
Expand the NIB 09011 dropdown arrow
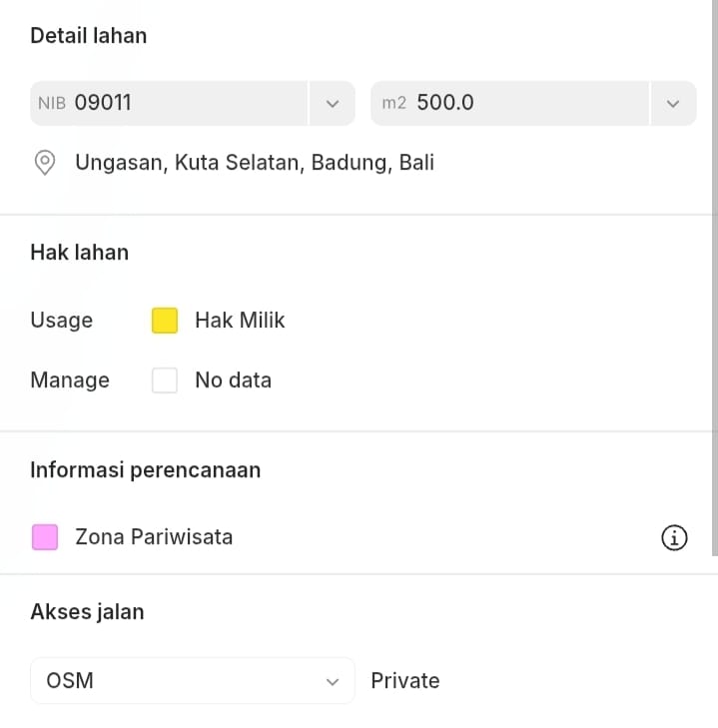click(333, 103)
